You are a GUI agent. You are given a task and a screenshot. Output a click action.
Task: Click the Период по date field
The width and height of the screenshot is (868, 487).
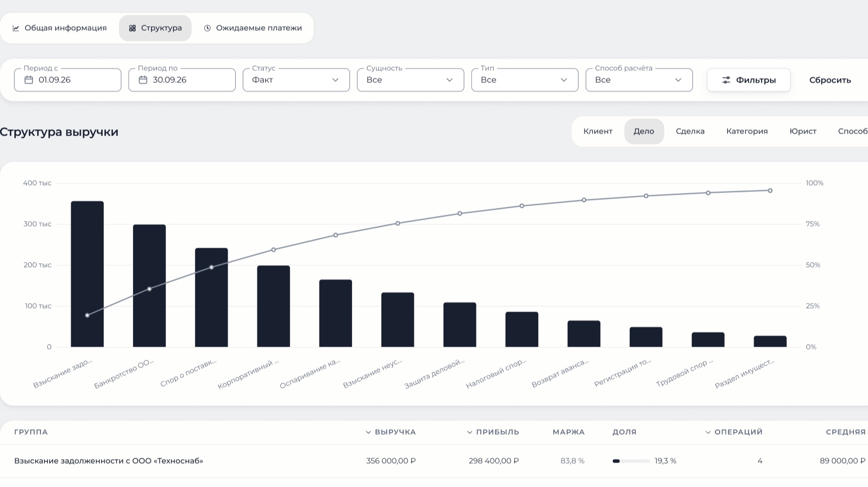tap(182, 80)
